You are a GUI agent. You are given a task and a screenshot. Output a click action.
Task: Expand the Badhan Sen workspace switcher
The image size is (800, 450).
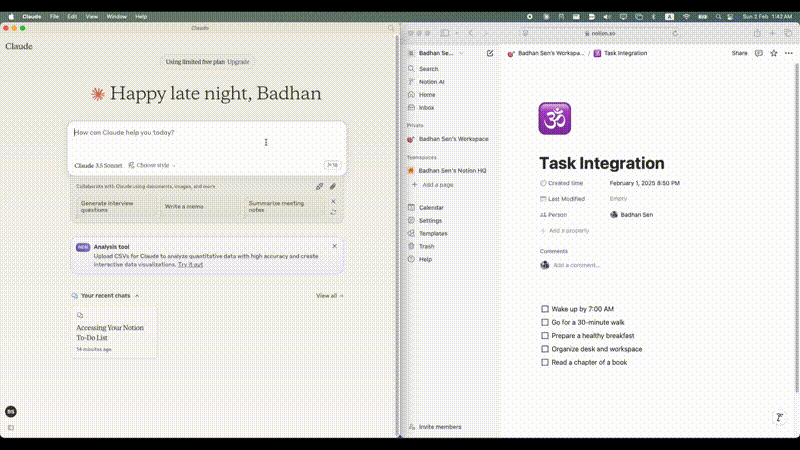[440, 53]
